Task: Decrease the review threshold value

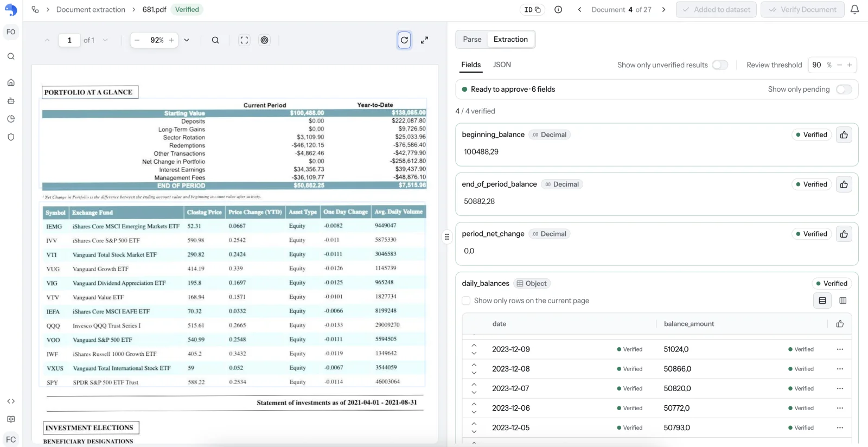Action: pyautogui.click(x=839, y=65)
